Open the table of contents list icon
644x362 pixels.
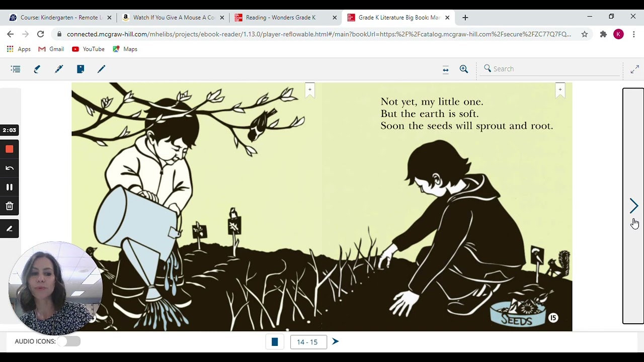pos(16,69)
